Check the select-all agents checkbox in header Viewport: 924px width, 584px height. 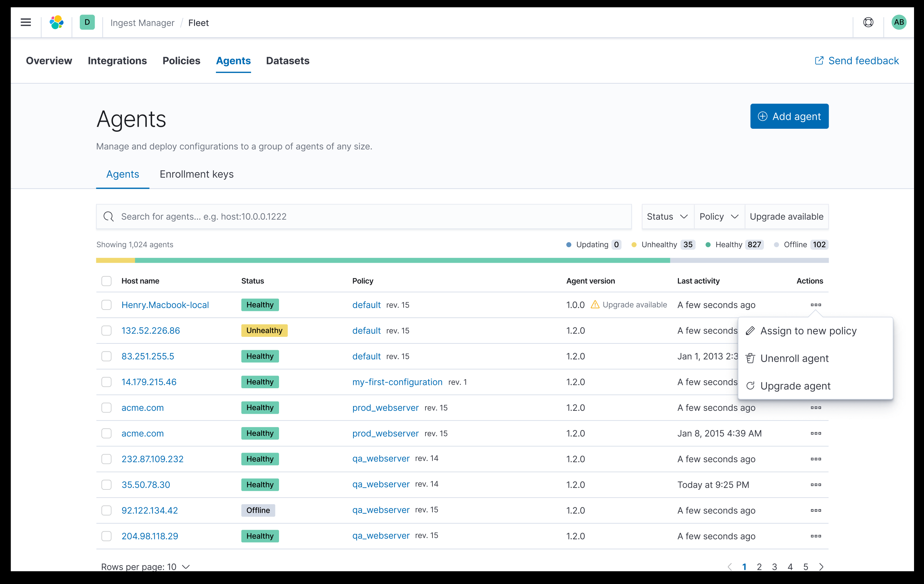(106, 281)
